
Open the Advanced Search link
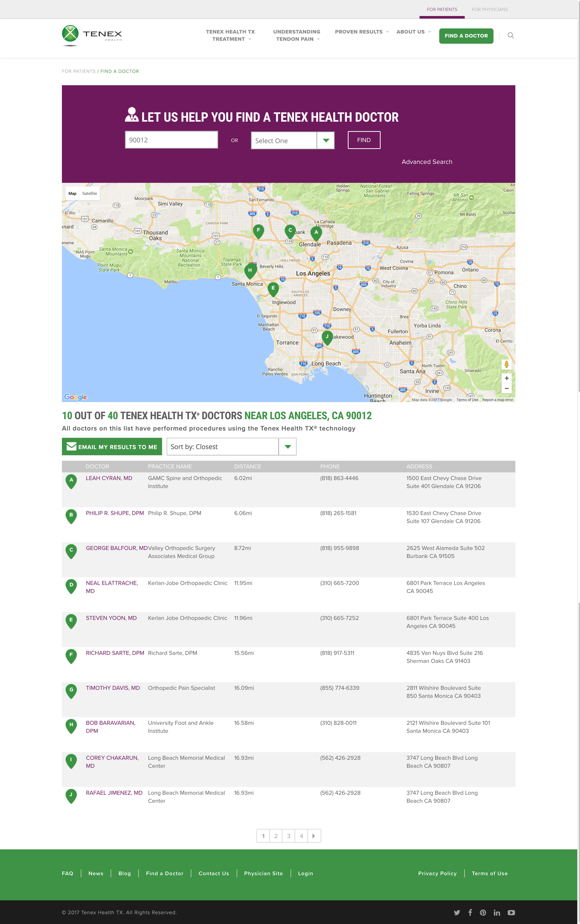coord(427,162)
